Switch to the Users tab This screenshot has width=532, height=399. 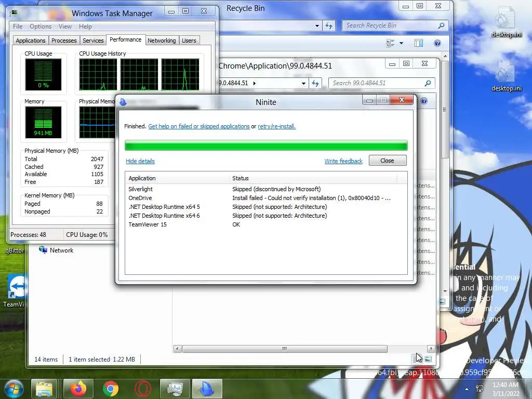tap(189, 41)
